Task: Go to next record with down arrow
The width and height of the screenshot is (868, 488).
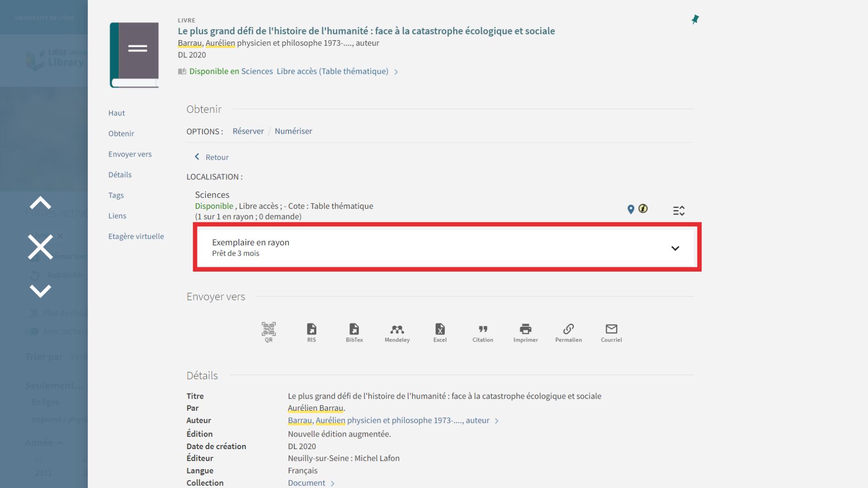Action: (x=40, y=291)
